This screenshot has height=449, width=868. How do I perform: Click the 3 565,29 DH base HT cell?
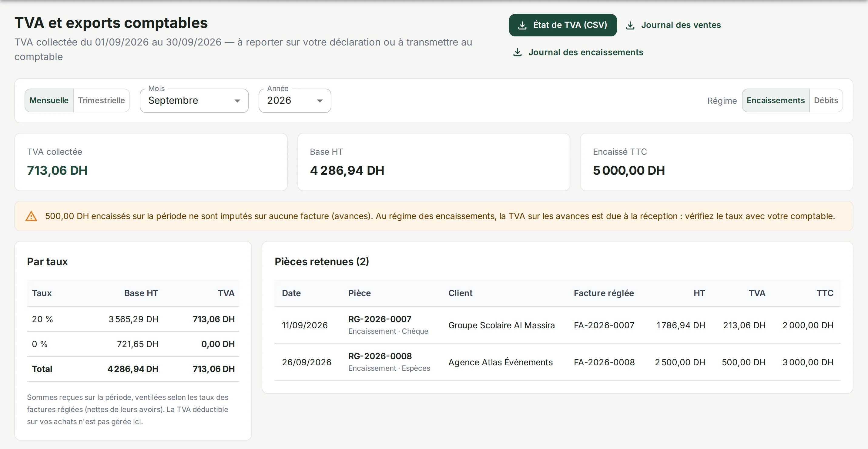click(133, 319)
